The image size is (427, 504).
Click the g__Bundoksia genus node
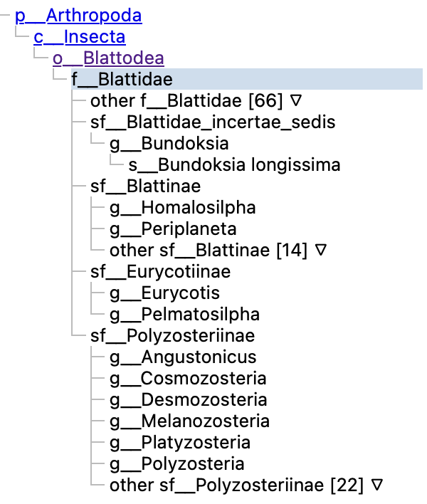[169, 143]
